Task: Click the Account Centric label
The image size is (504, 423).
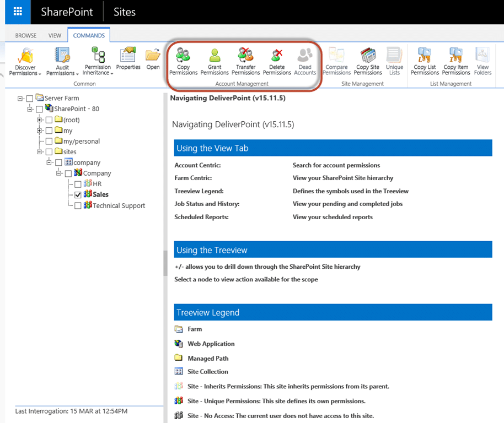Action: tap(197, 165)
